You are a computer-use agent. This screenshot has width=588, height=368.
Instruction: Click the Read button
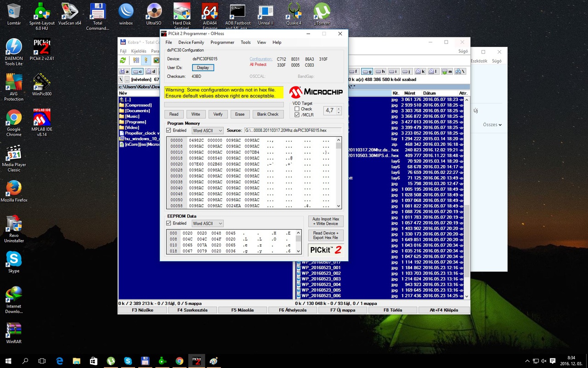coord(174,114)
